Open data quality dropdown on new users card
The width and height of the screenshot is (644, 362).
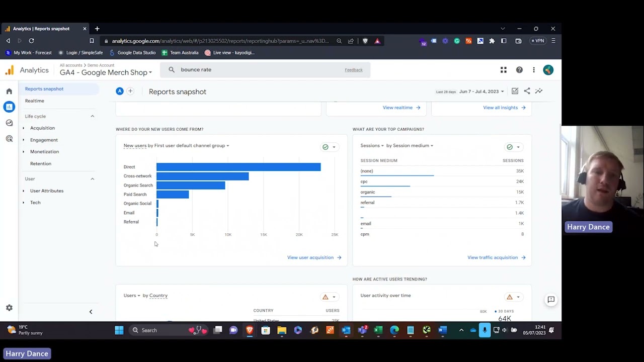click(x=329, y=147)
